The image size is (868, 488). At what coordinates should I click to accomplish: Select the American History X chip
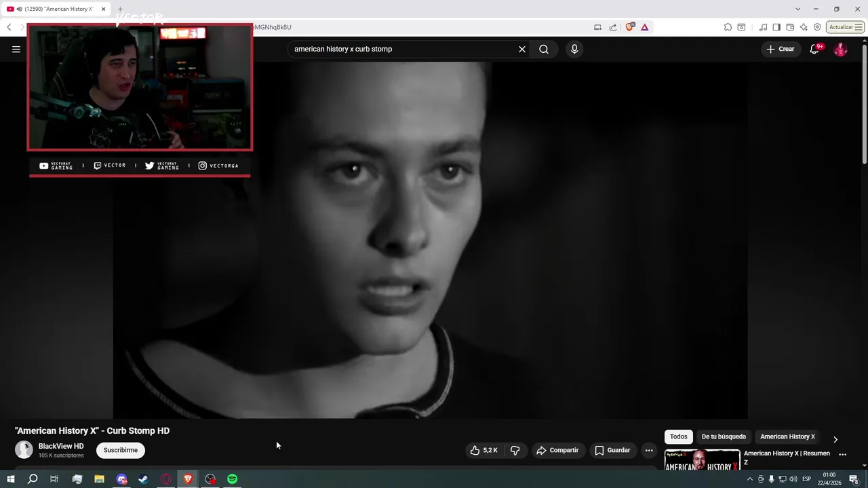pyautogui.click(x=787, y=436)
